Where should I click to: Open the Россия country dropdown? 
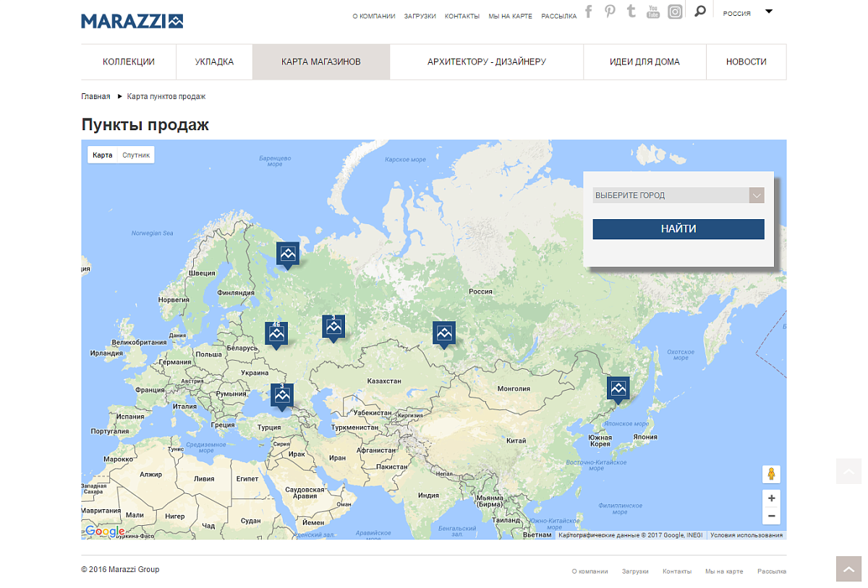pos(748,13)
